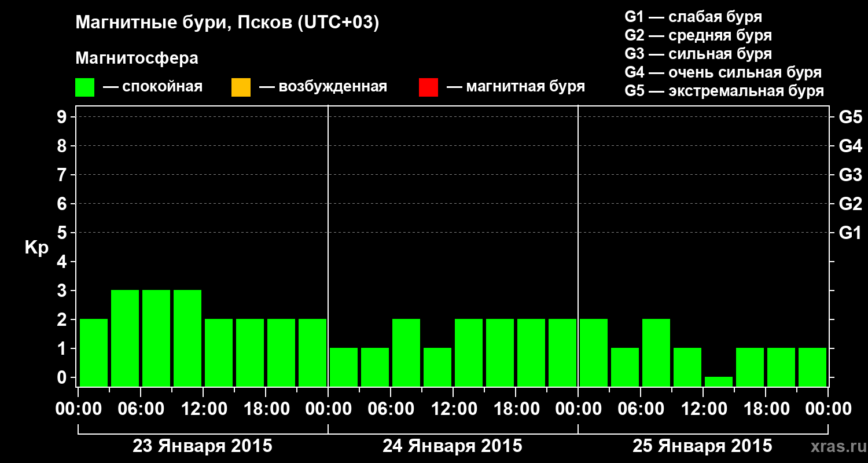The image size is (868, 463).
Task: Click the 'G1' label on the right axis
Action: pyautogui.click(x=850, y=233)
